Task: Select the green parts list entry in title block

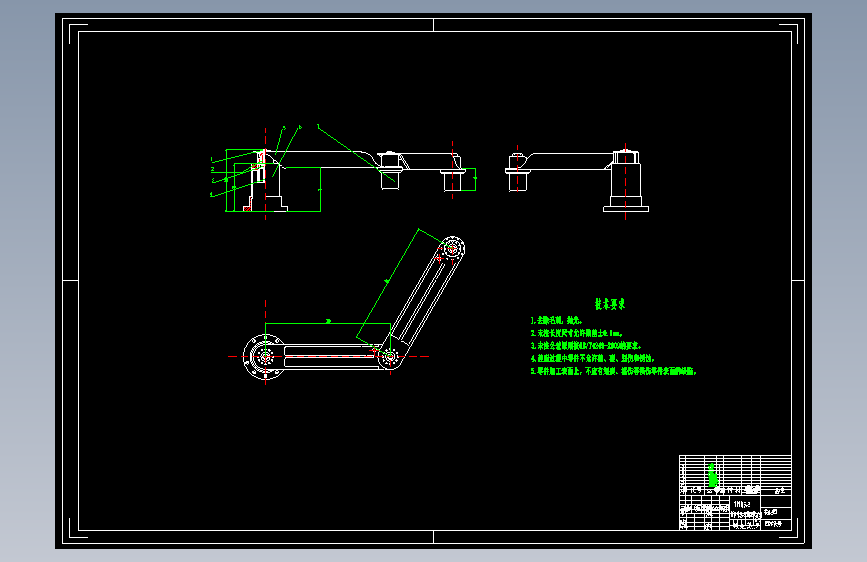Action: (713, 475)
